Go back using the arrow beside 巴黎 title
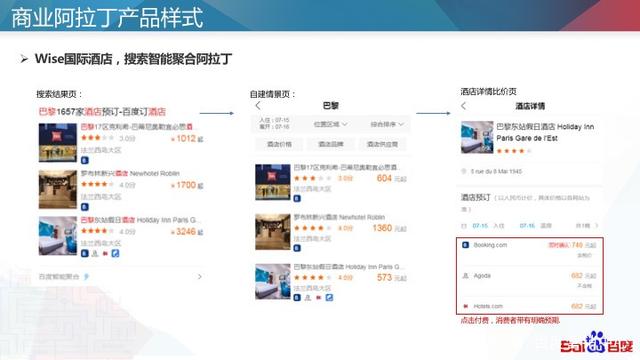The width and height of the screenshot is (640, 360). coord(258,106)
